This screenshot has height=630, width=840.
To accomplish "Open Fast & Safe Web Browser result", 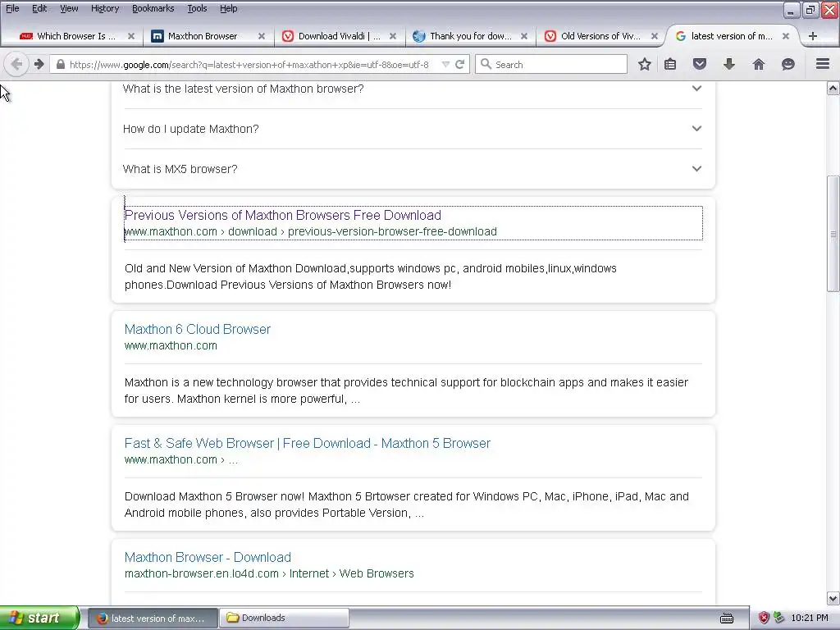I will (308, 444).
